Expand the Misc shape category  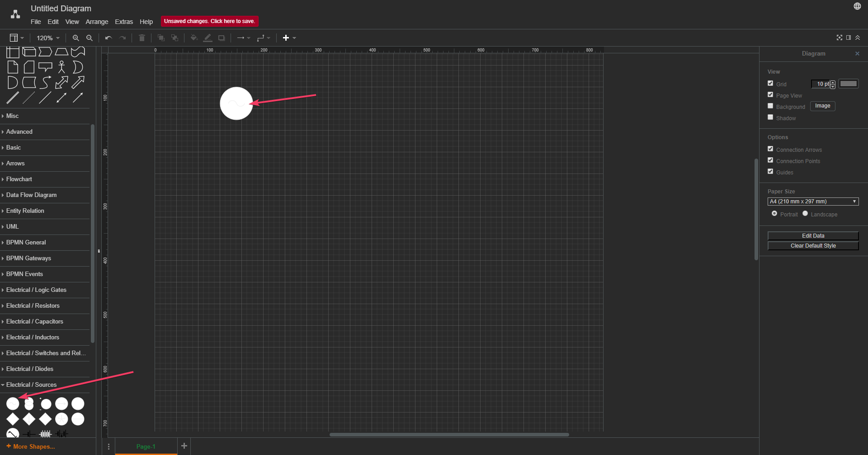[45, 116]
